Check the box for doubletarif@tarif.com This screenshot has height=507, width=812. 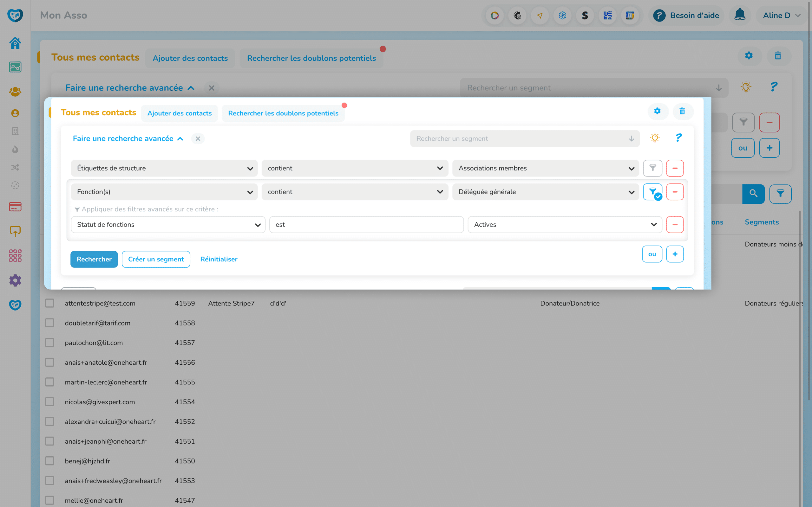point(50,323)
